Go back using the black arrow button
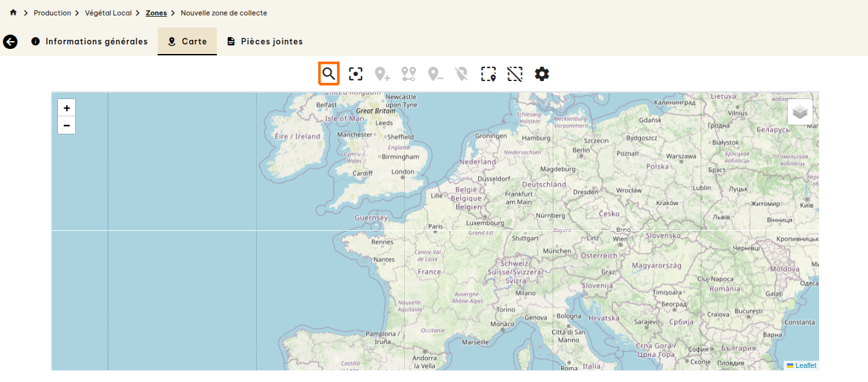Viewport: 868px width, 382px height. [10, 42]
